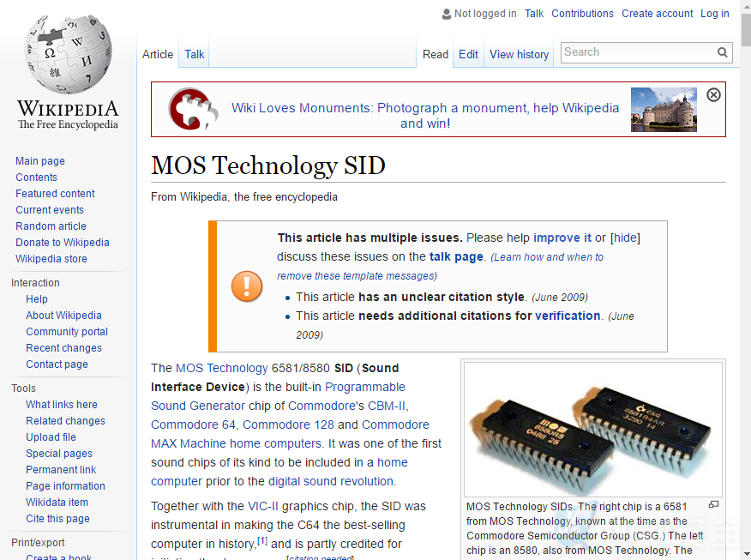Open Contents in sidebar
Viewport: 751px width, 560px height.
36,178
